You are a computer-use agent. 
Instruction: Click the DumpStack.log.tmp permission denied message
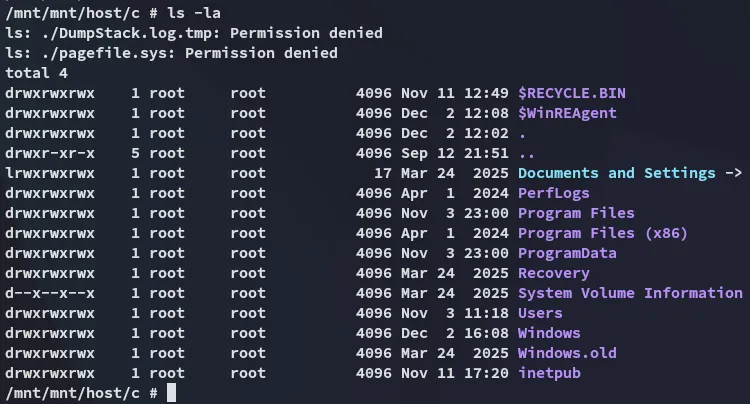tap(194, 34)
